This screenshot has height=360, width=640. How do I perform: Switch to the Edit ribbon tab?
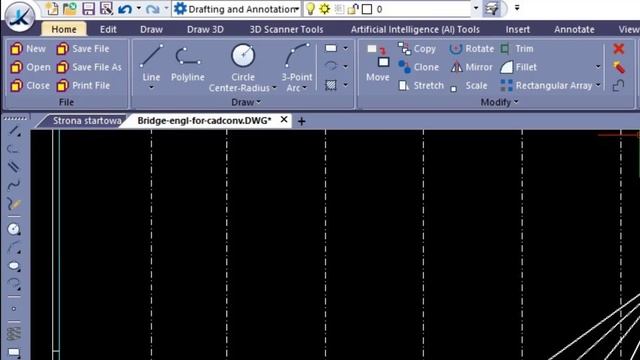(108, 29)
